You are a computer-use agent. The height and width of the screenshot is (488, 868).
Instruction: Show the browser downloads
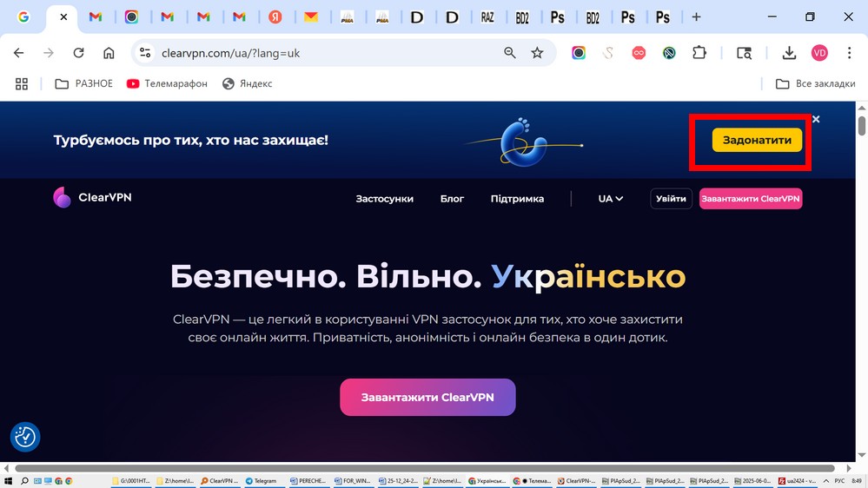tap(789, 53)
